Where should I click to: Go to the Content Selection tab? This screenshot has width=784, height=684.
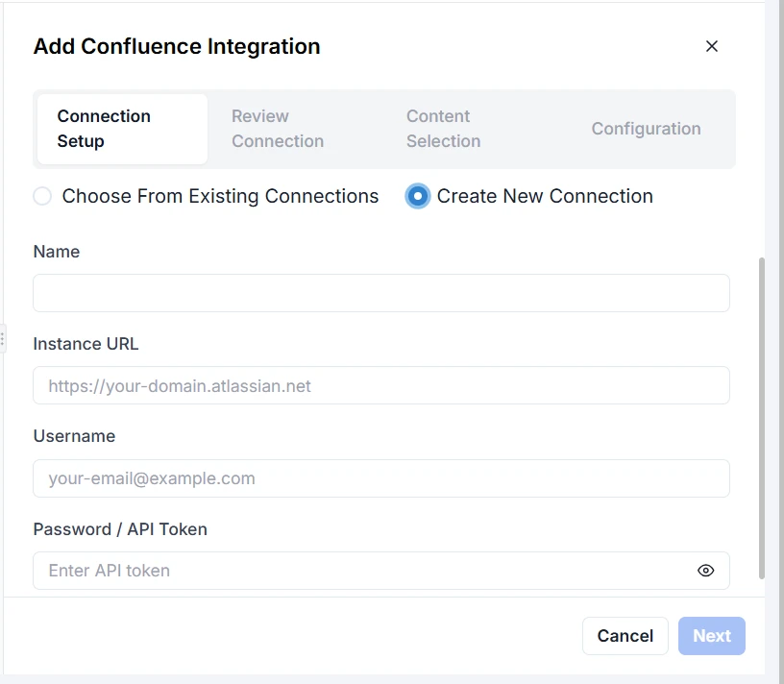[443, 129]
